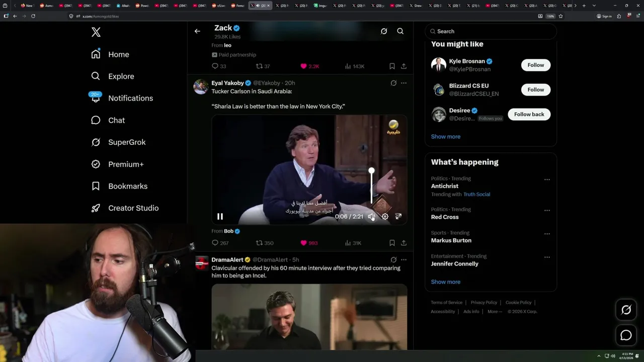Viewport: 644px width, 362px height.
Task: Reload the page in browser toolbar
Action: (x=33, y=16)
